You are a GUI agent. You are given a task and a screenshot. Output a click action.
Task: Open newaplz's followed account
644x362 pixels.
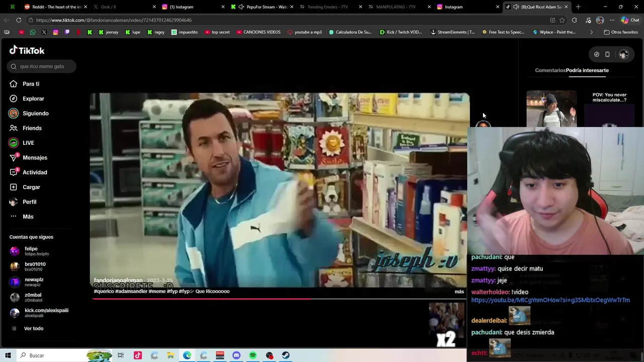point(28,282)
